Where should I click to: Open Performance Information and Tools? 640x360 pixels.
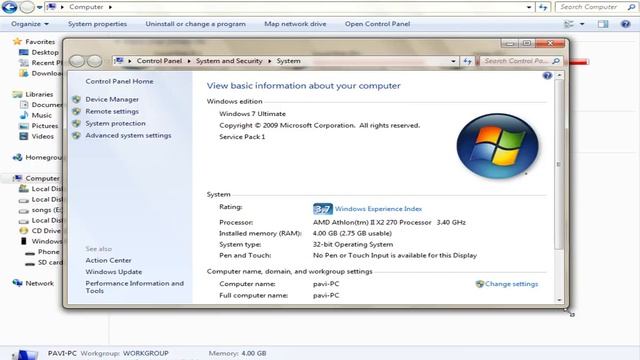coord(134,287)
